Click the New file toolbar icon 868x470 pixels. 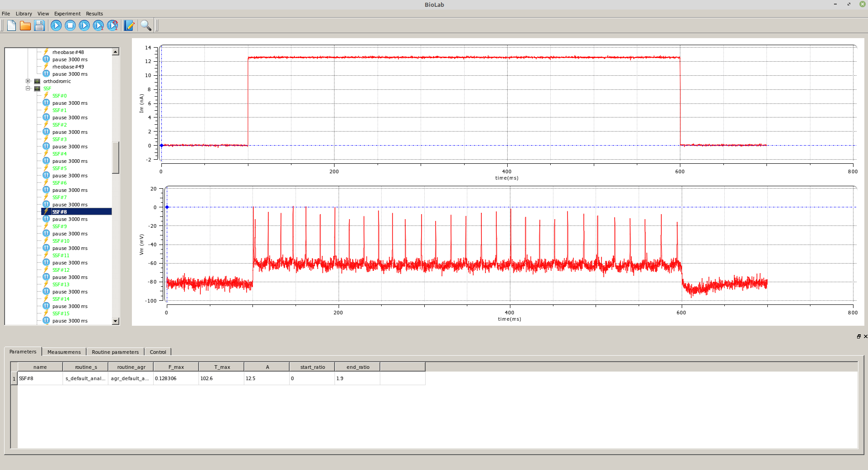[x=11, y=25]
